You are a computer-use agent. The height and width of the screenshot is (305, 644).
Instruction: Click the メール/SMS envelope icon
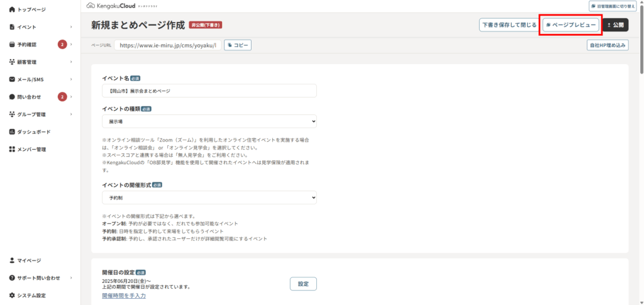(x=12, y=79)
